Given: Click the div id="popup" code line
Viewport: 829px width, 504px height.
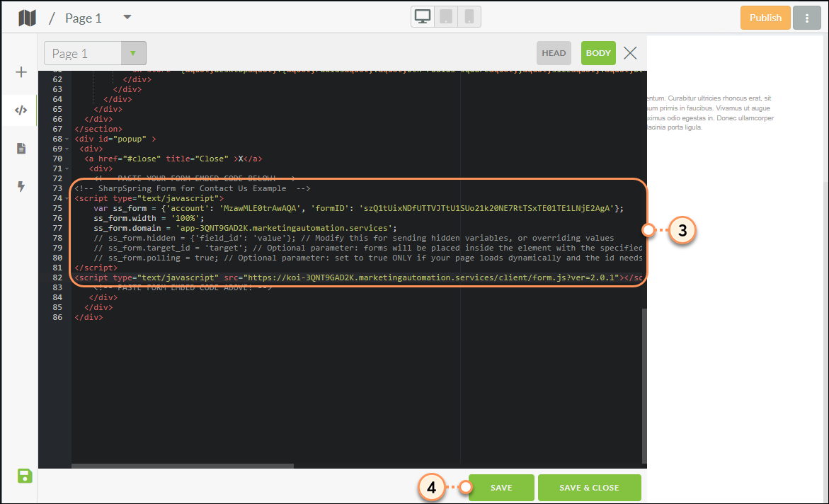Looking at the screenshot, I should point(115,139).
